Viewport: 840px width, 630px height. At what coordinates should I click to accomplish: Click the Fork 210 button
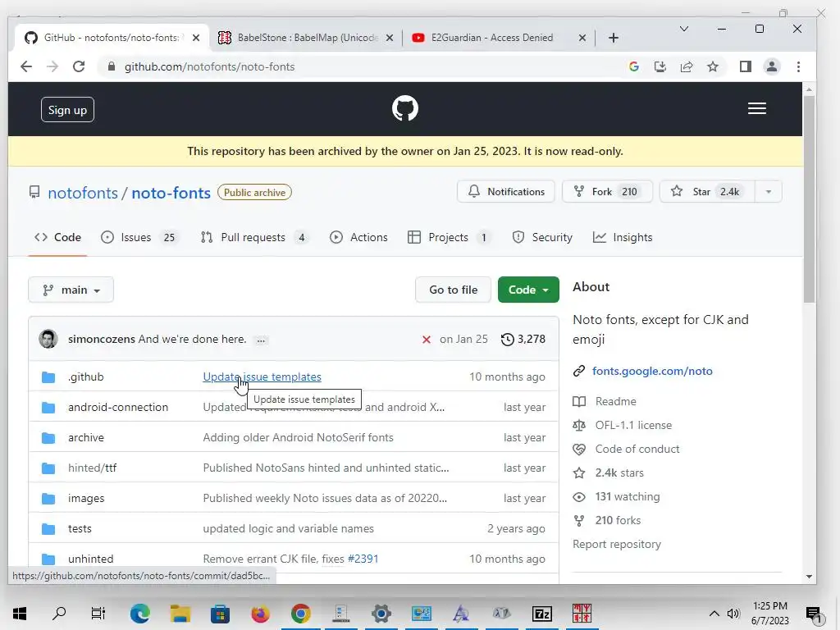(x=608, y=192)
